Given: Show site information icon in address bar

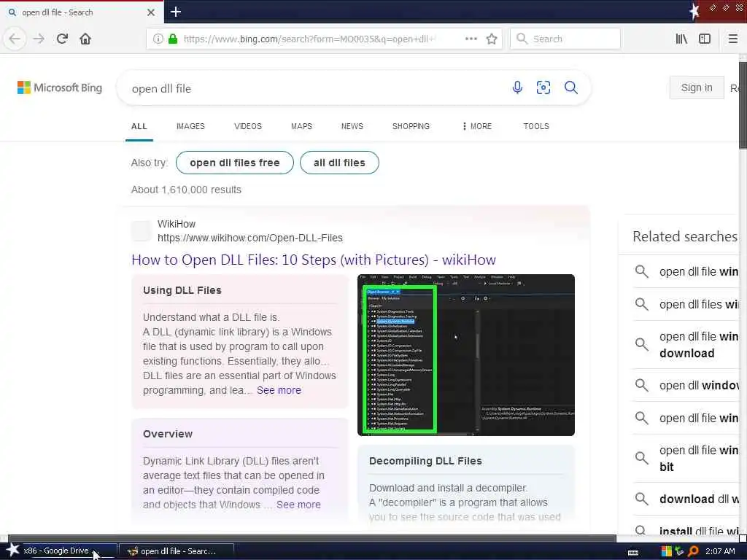Looking at the screenshot, I should [x=158, y=39].
